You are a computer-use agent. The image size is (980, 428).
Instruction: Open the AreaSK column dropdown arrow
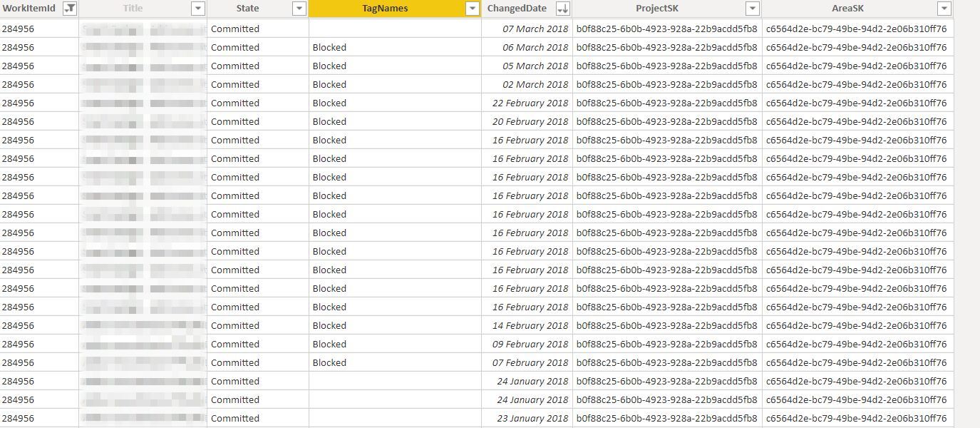(944, 9)
